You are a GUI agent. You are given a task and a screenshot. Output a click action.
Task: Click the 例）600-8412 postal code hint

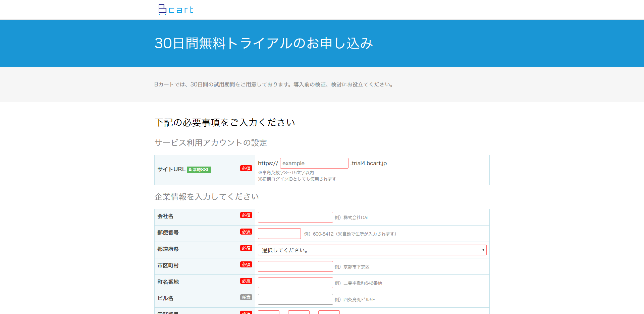coord(350,234)
